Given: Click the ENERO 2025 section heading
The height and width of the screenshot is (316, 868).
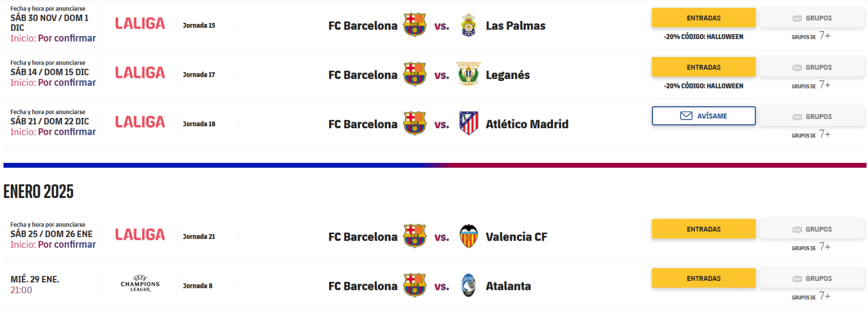Looking at the screenshot, I should [x=38, y=192].
